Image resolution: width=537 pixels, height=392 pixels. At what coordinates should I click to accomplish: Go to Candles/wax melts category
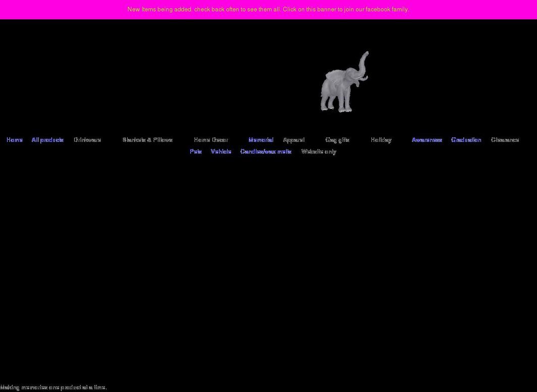pos(266,151)
